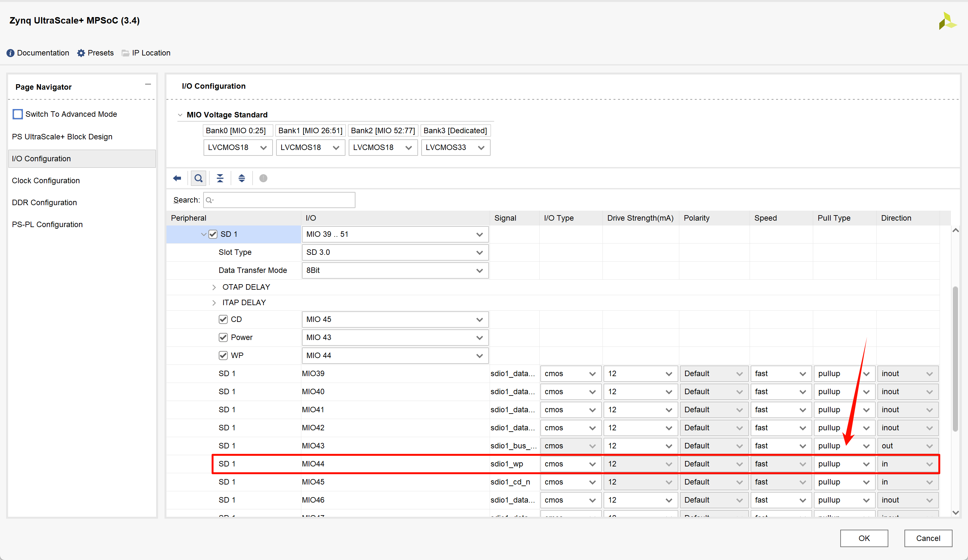This screenshot has width=968, height=560.
Task: Open Bank3 LVCMOS33 voltage dropdown
Action: coord(455,147)
